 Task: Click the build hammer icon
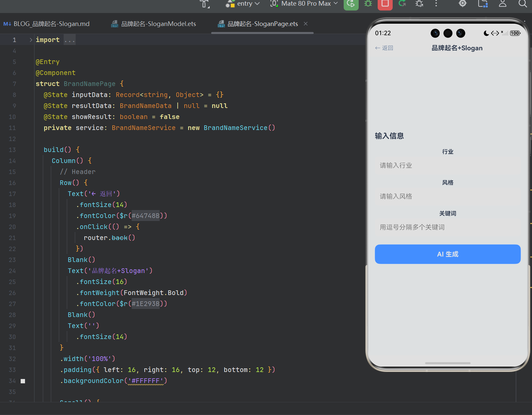(204, 4)
